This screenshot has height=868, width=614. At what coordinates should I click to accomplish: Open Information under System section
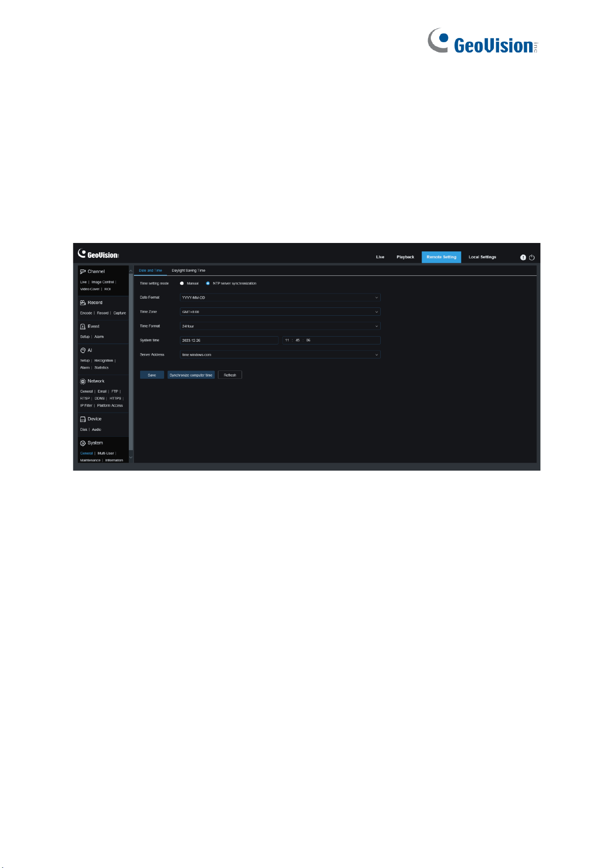coord(114,460)
